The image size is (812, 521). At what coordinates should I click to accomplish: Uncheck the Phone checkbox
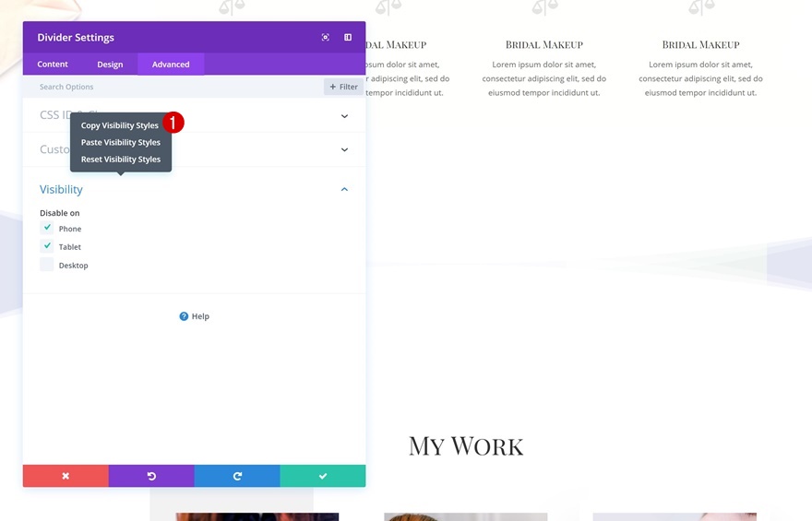click(47, 228)
